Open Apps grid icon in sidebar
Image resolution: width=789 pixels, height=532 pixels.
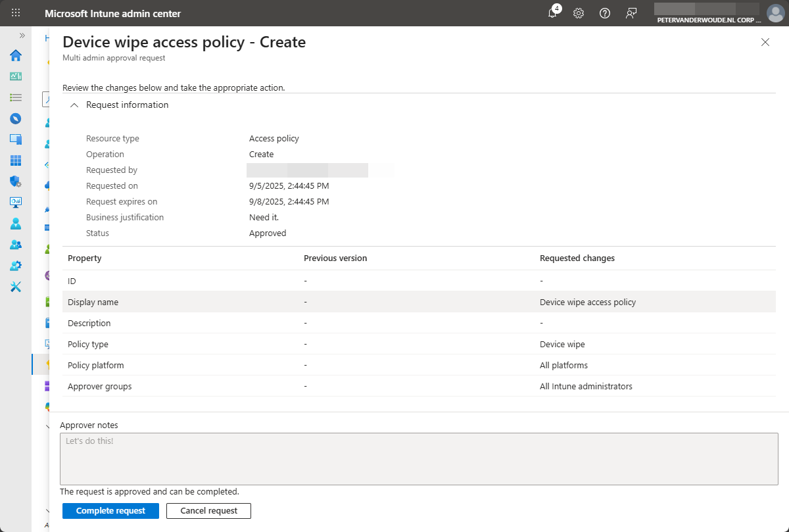coord(16,160)
